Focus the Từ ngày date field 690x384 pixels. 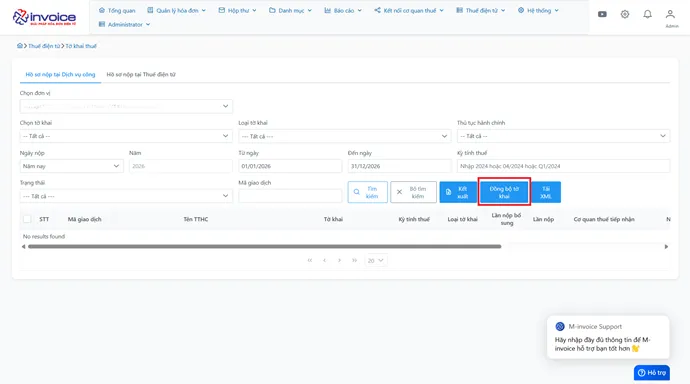point(290,166)
